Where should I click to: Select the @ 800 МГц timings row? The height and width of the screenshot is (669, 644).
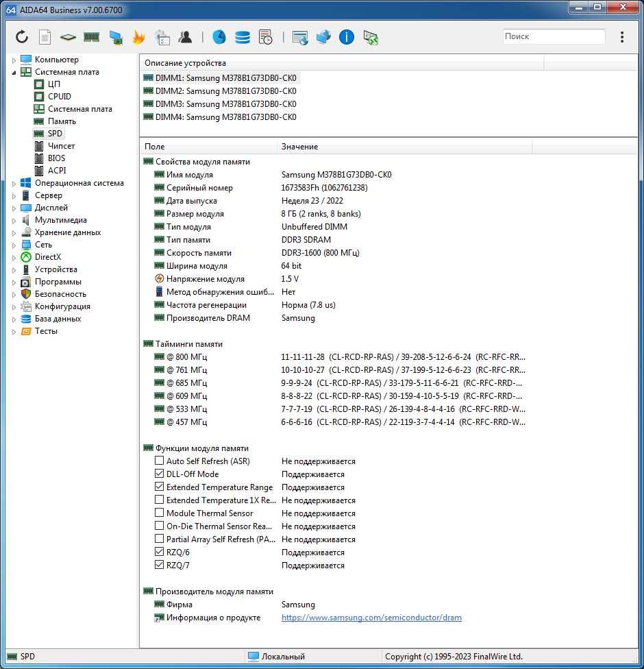click(340, 356)
